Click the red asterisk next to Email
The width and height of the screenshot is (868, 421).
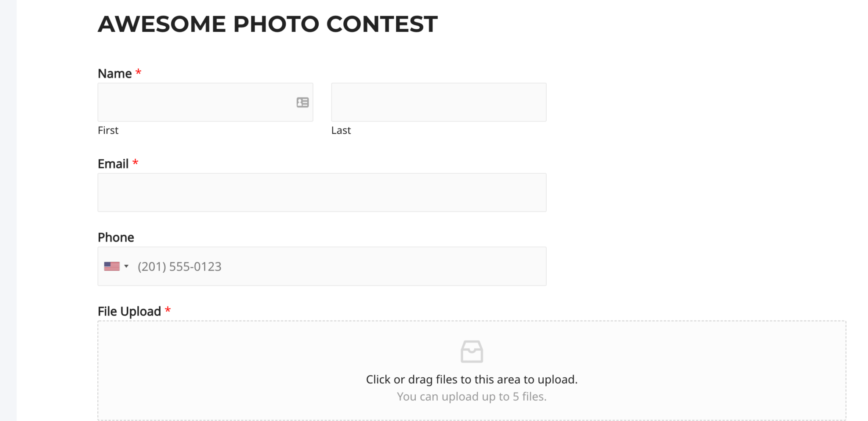tap(135, 163)
